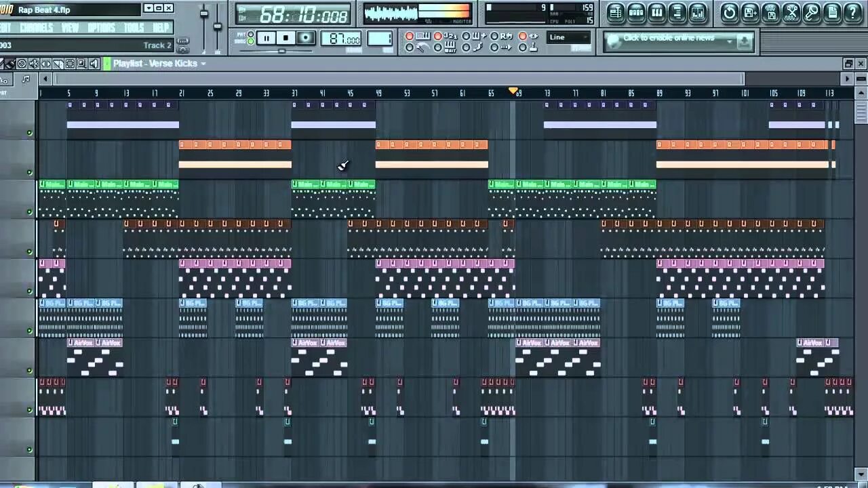Click the right scroll arrow of the Playlist scrollbar
The image size is (868, 488).
[x=847, y=79]
